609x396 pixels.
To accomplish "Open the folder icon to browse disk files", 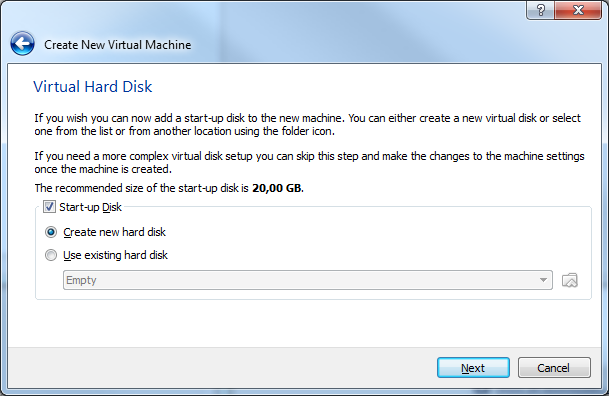I will (x=569, y=280).
